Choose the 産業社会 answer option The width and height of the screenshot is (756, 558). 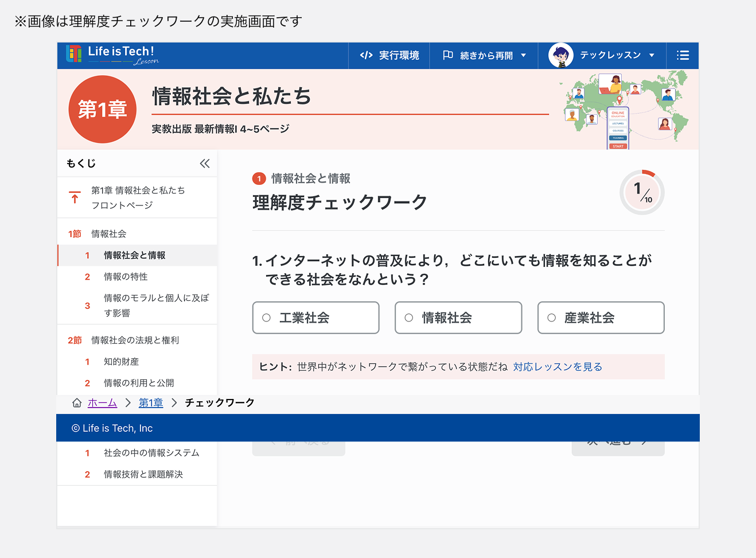[x=601, y=317]
